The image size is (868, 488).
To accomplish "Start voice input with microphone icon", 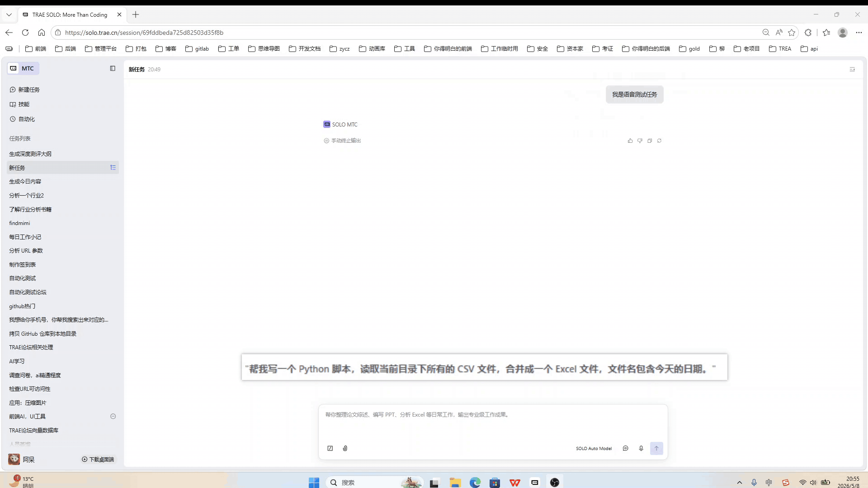I will (x=641, y=448).
